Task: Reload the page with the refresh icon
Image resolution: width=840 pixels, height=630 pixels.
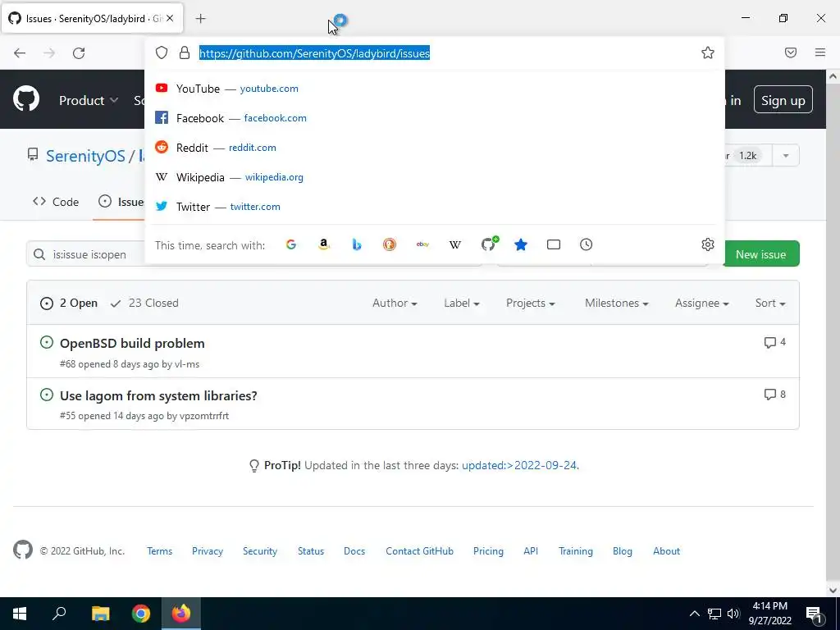Action: point(79,53)
